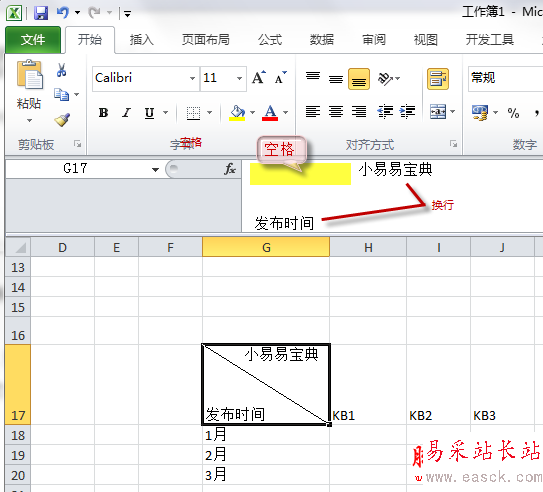The height and width of the screenshot is (492, 543).
Task: Select column H header
Action: tap(368, 247)
